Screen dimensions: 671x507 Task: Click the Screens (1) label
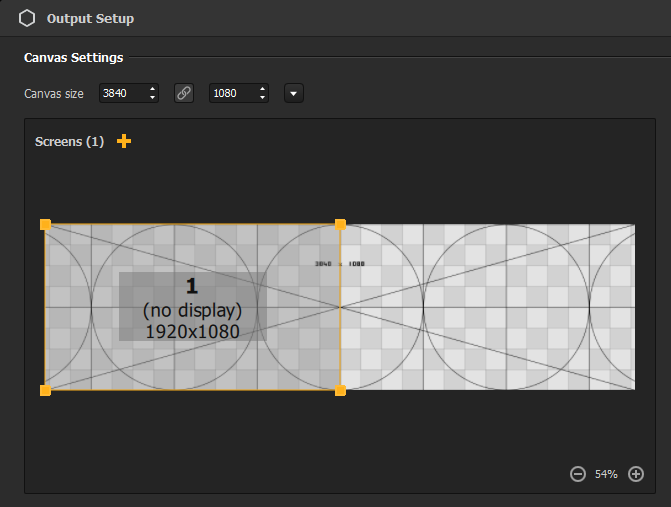pyautogui.click(x=69, y=141)
